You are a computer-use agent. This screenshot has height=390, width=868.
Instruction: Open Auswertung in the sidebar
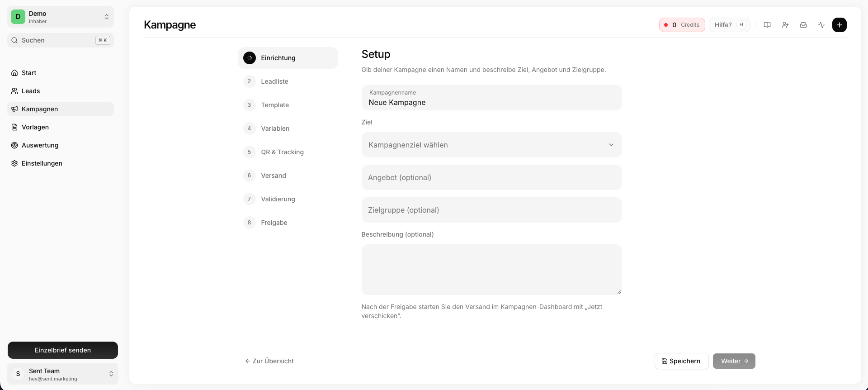pos(61,145)
